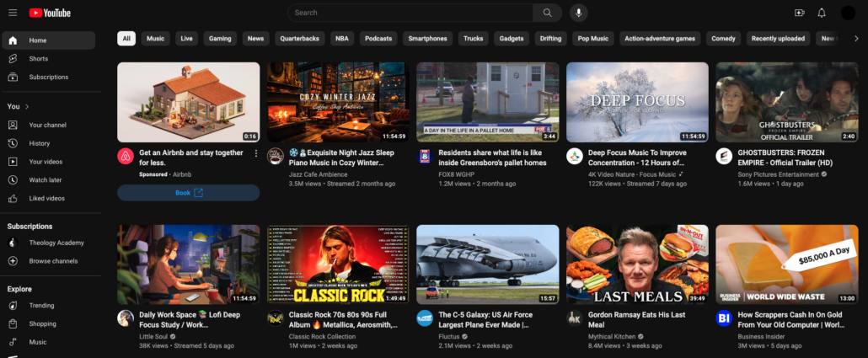Open Trending in Explore section

41,306
